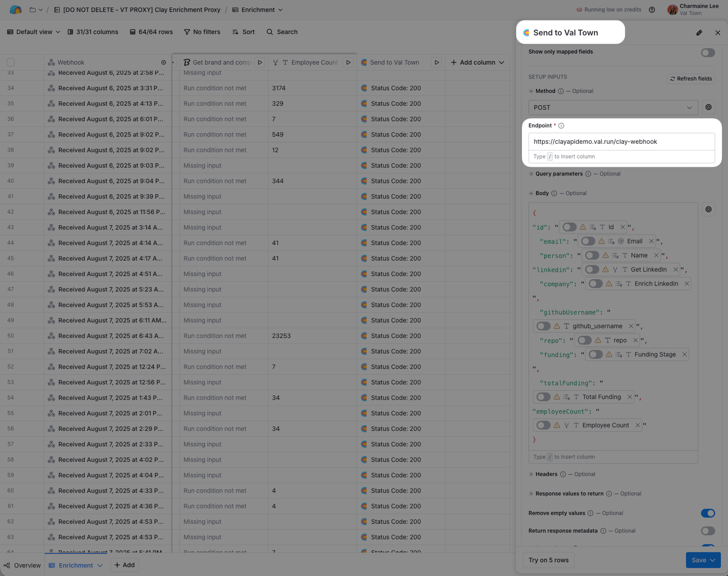Open the help question mark icon
The height and width of the screenshot is (576, 728).
[652, 10]
